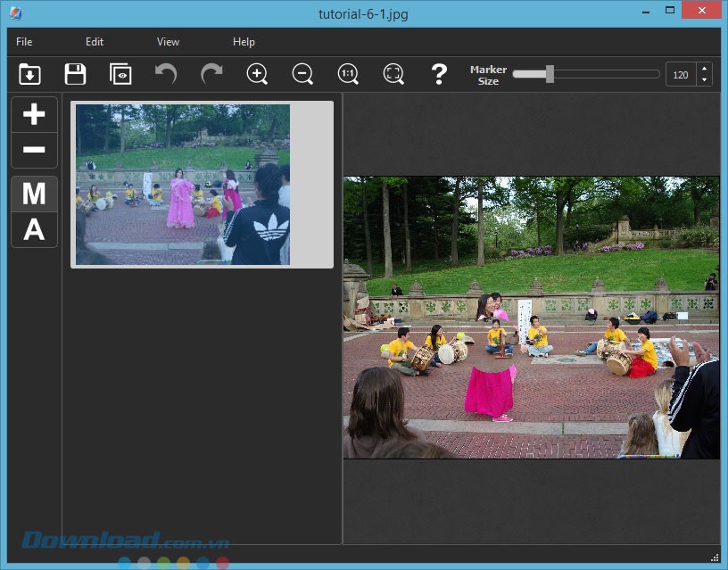Image resolution: width=728 pixels, height=570 pixels.
Task: Undo the last action
Action: click(166, 74)
